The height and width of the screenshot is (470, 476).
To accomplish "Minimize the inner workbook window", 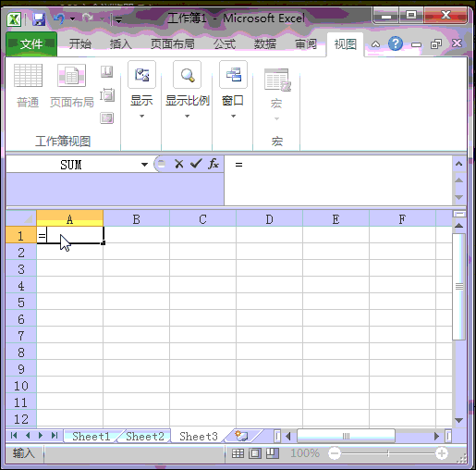I will click(x=416, y=45).
